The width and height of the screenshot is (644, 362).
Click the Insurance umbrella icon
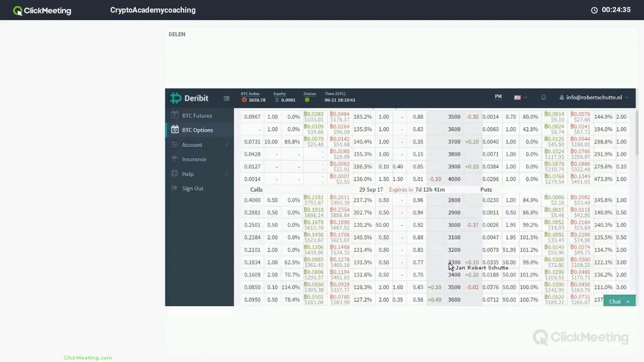(174, 159)
